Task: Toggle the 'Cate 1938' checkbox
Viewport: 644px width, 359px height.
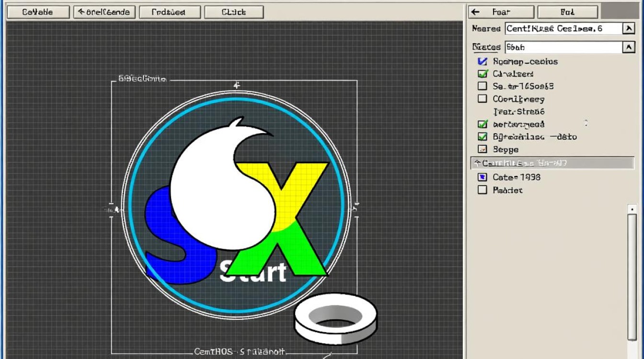Action: 483,177
